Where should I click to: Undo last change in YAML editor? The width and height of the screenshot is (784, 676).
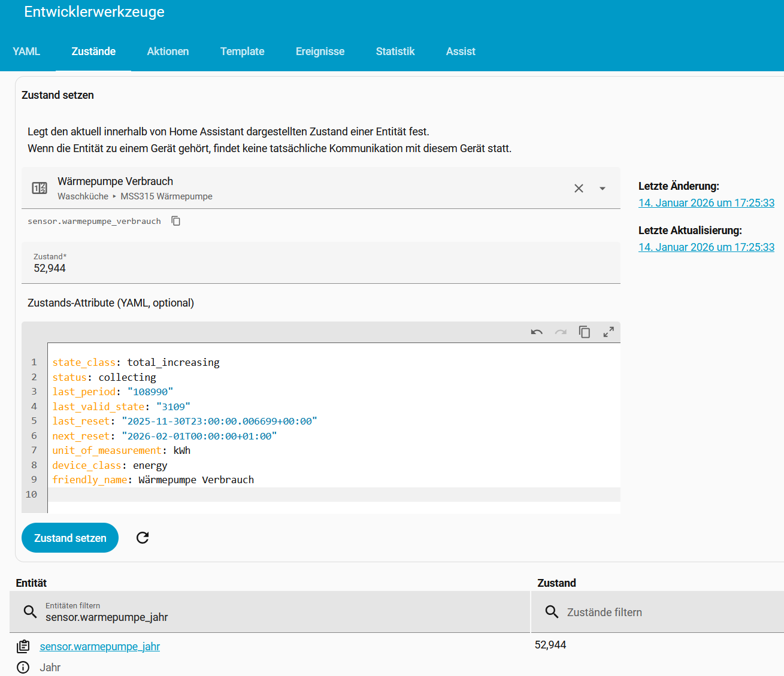click(x=537, y=332)
